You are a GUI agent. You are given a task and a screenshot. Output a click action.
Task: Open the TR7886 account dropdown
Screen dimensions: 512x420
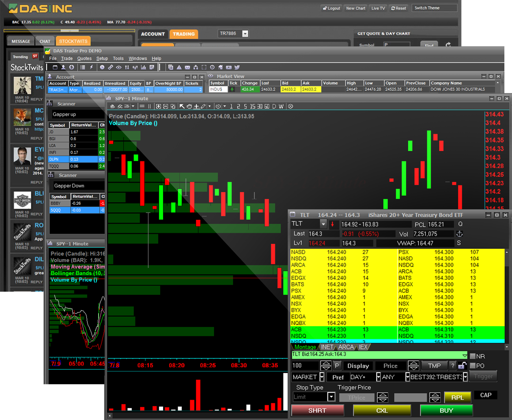(244, 33)
